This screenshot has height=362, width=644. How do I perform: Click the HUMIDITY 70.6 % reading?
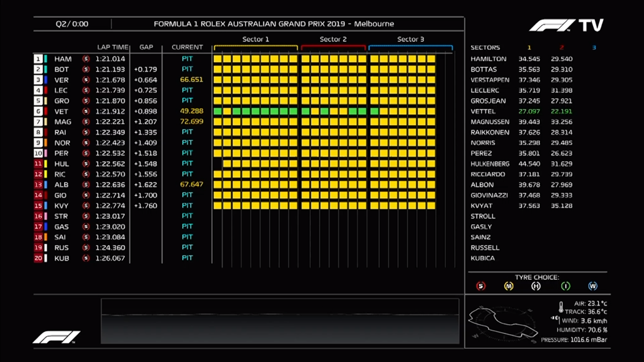pos(582,330)
